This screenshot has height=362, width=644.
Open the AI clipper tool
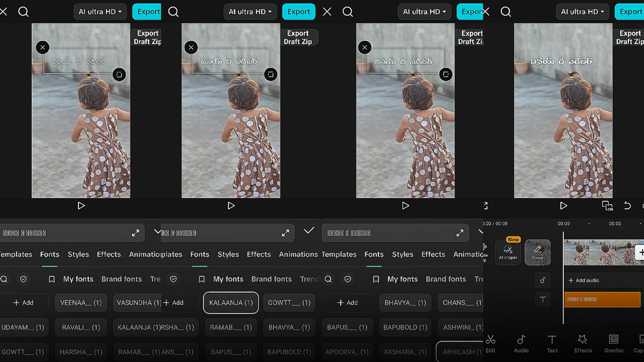[x=508, y=252]
